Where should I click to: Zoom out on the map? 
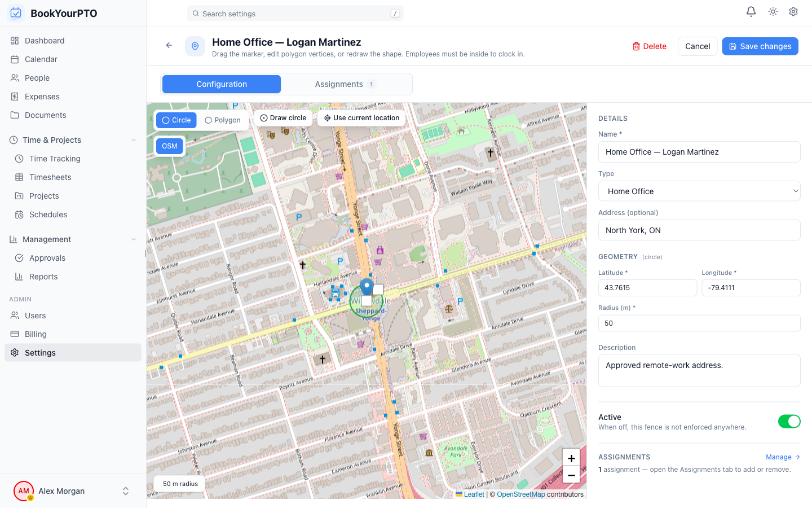(x=571, y=475)
